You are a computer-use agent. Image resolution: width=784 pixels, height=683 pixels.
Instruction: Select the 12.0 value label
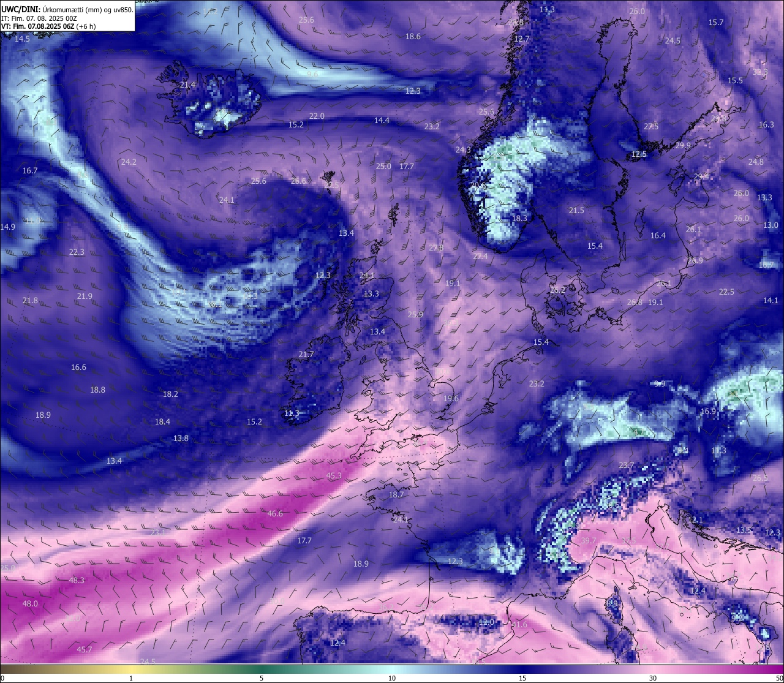tap(486, 622)
